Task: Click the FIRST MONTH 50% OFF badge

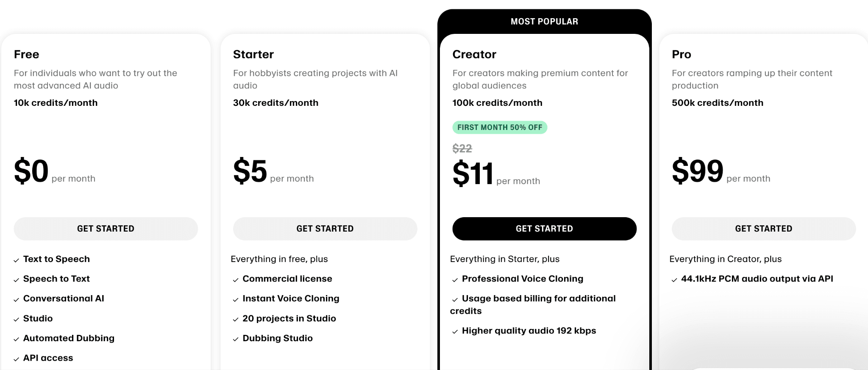Action: 499,127
